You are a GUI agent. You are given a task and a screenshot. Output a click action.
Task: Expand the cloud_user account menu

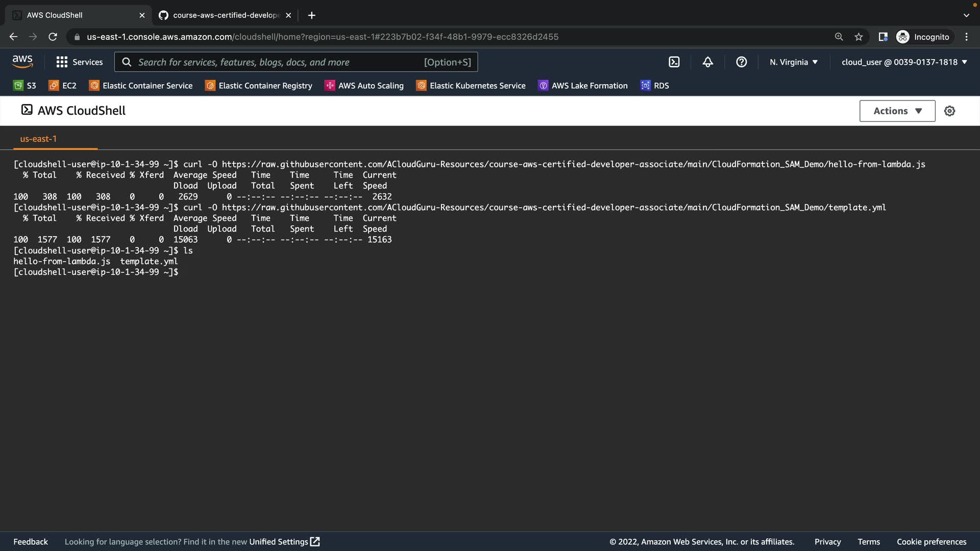[x=904, y=62]
